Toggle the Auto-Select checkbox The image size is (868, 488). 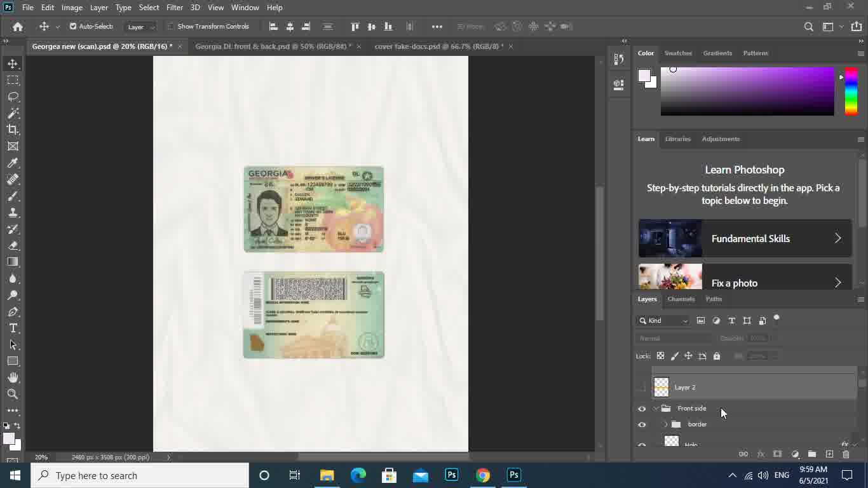point(73,27)
